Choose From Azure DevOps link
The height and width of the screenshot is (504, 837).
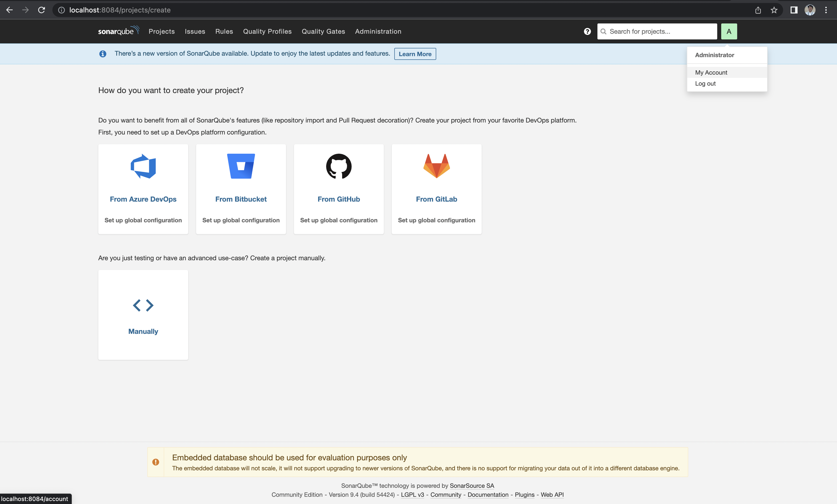[143, 199]
